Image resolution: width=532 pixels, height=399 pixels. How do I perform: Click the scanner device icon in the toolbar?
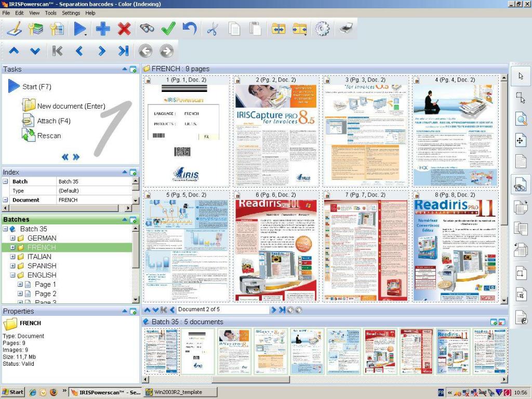click(x=346, y=29)
